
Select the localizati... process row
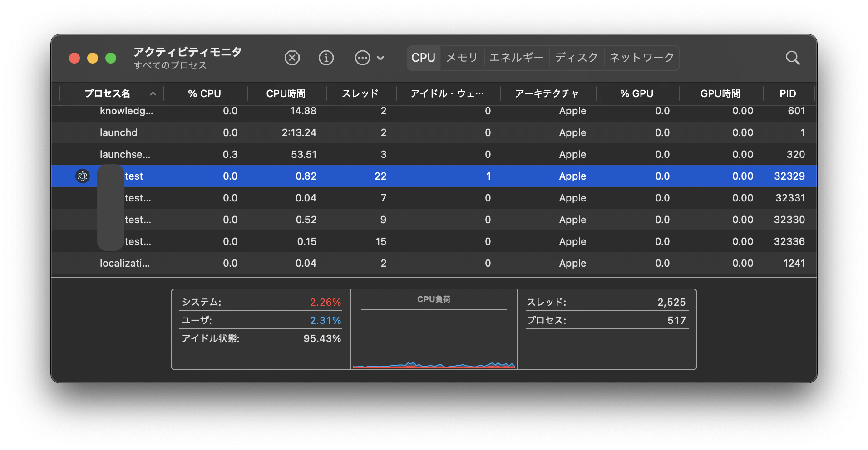pyautogui.click(x=434, y=263)
